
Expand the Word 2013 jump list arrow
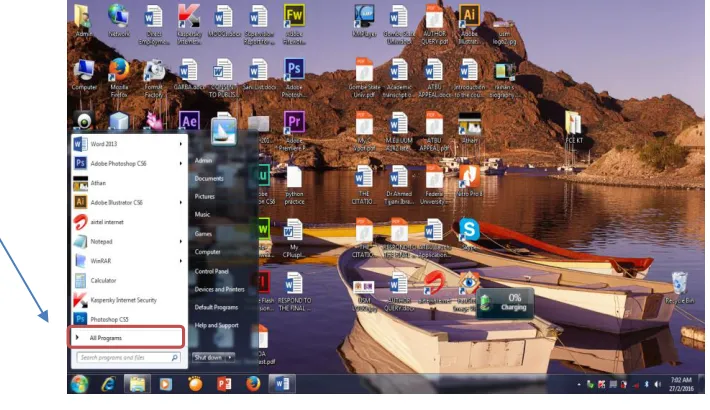(181, 144)
